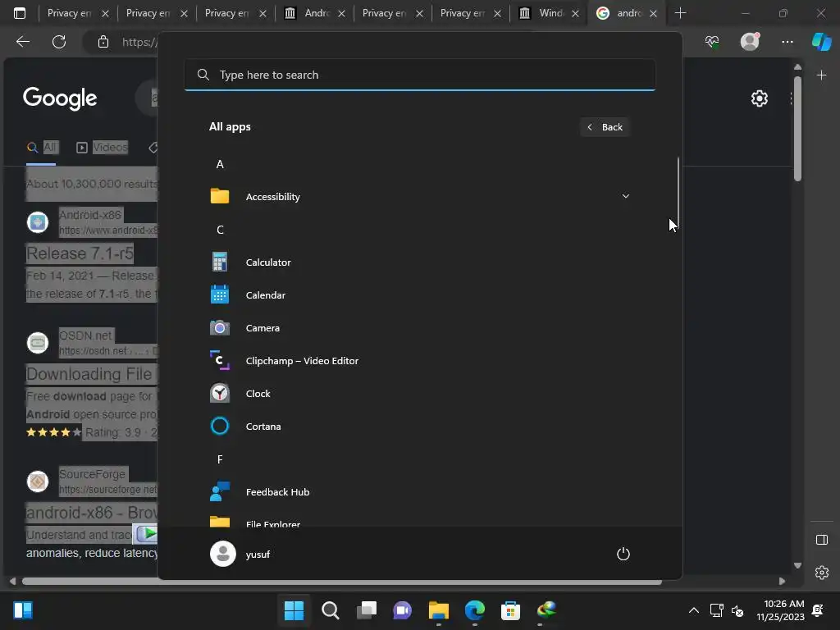Click the Start menu search box
This screenshot has width=840, height=630.
420,75
